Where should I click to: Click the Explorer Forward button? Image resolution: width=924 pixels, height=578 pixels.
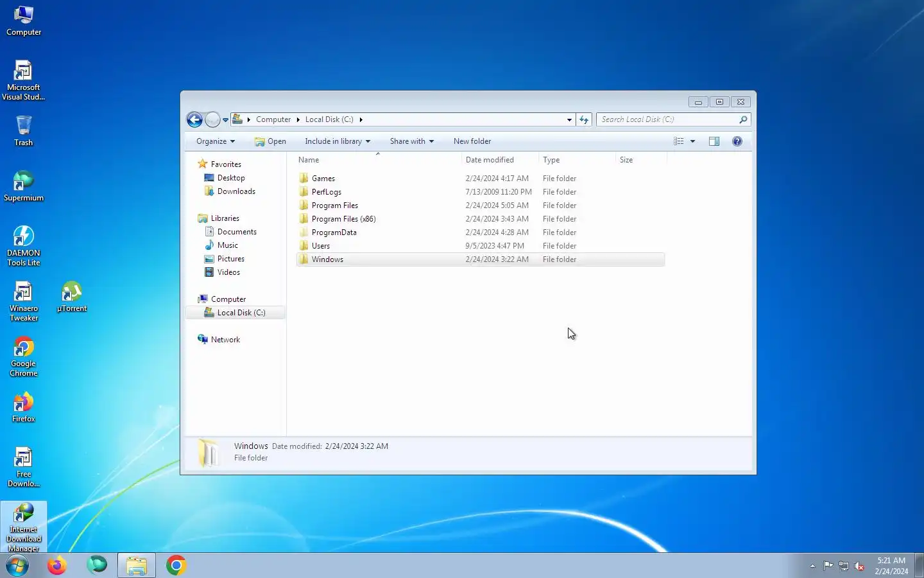[x=212, y=119]
